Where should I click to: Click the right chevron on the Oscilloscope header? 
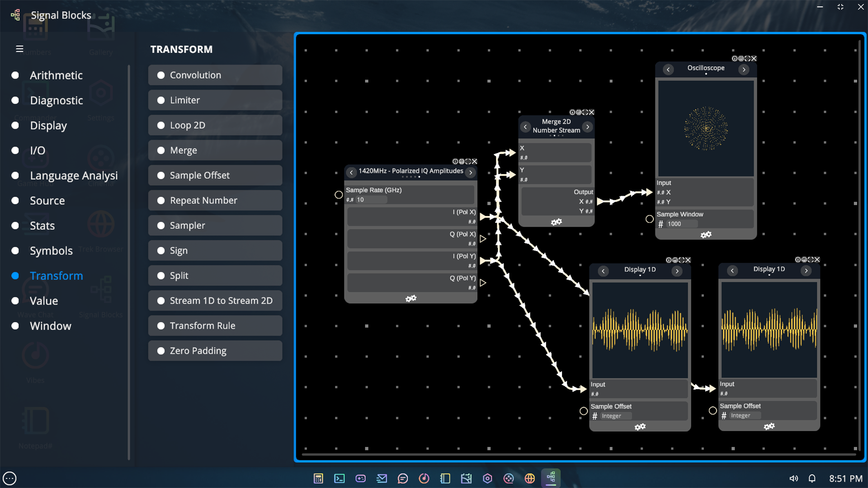[745, 69]
